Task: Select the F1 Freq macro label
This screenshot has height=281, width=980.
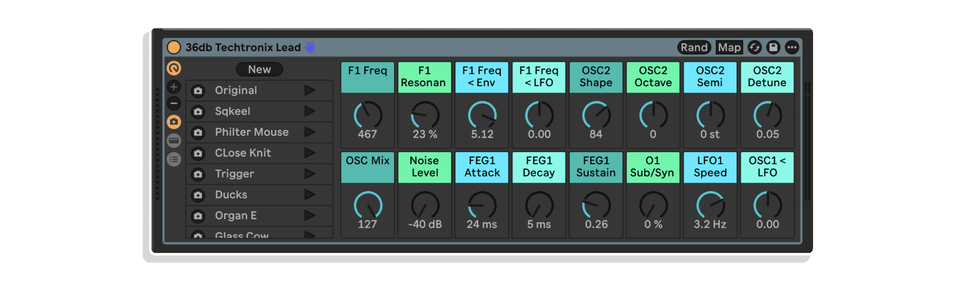Action: pyautogui.click(x=367, y=77)
